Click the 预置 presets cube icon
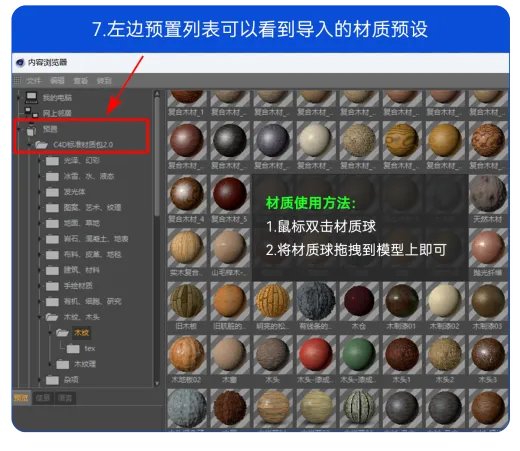The width and height of the screenshot is (520, 451). [x=31, y=129]
